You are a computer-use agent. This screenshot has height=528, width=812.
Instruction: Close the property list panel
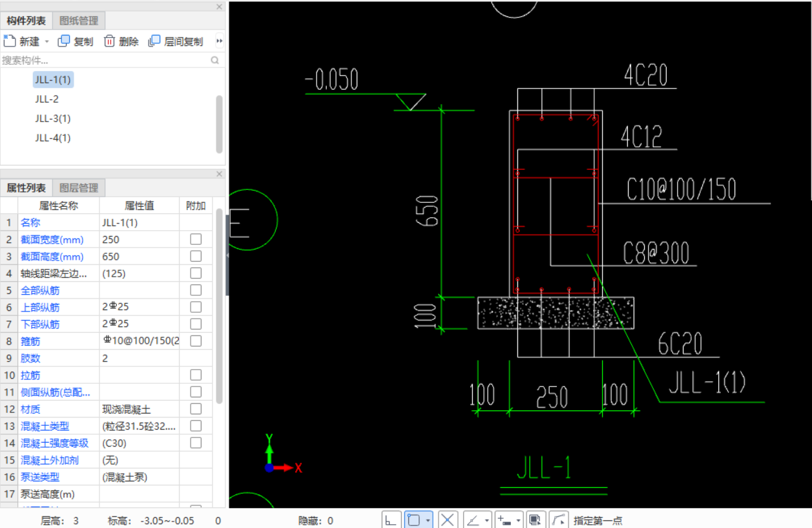(x=219, y=174)
